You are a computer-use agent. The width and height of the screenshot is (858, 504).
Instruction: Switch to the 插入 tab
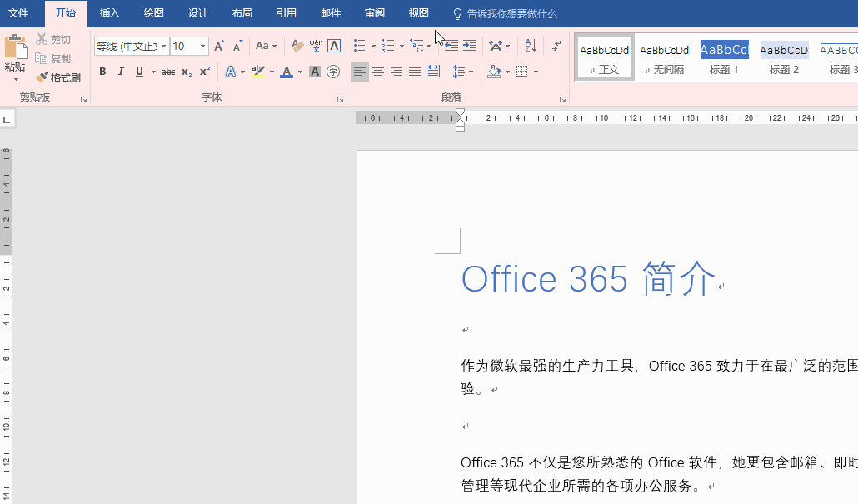click(x=109, y=13)
